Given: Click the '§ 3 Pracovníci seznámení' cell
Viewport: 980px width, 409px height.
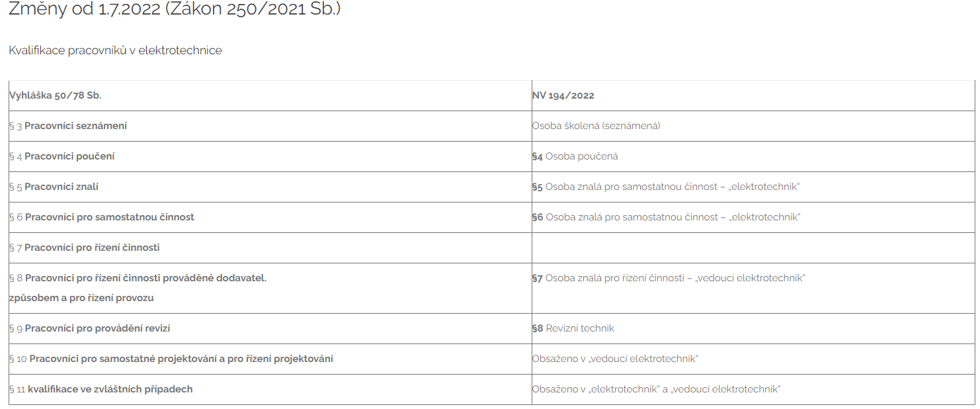Looking at the screenshot, I should pos(68,126).
